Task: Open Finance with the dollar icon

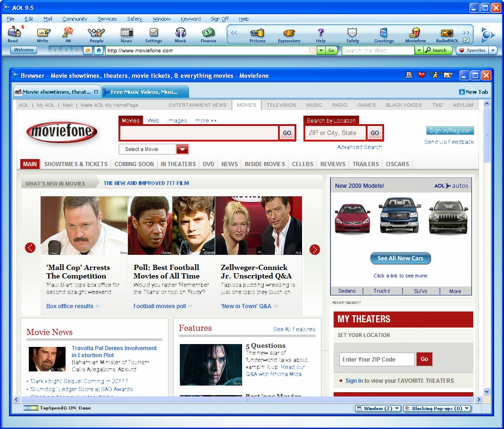Action: coord(208,34)
